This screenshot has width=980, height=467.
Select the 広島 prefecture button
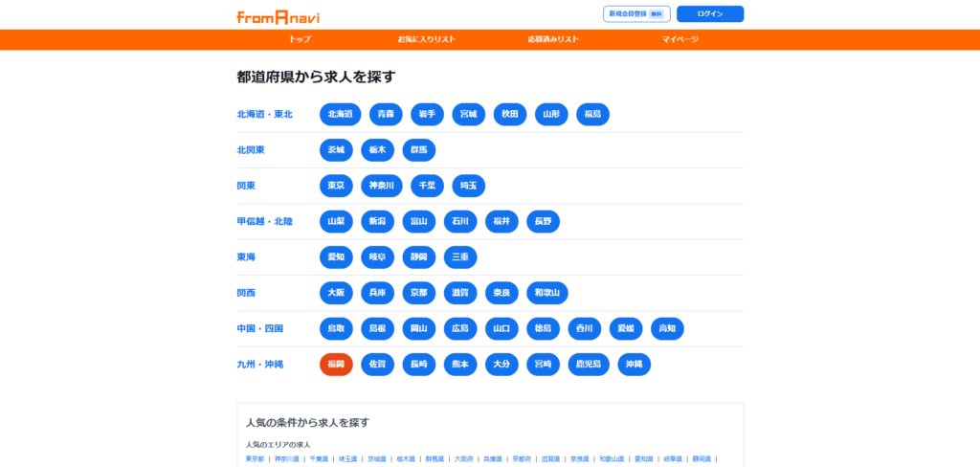460,328
